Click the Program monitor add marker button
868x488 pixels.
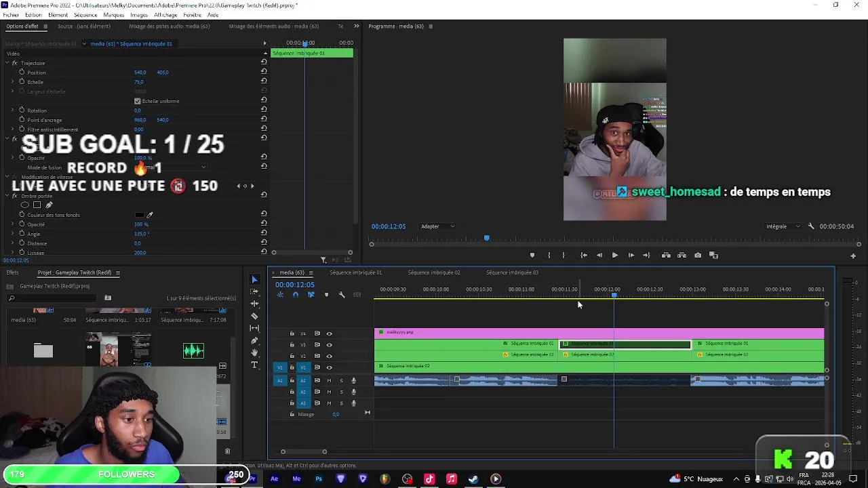tap(532, 256)
